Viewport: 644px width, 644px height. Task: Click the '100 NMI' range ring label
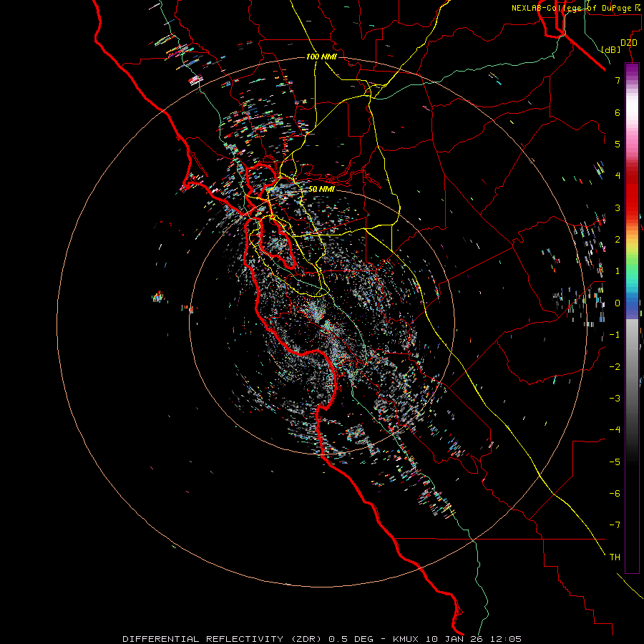point(321,57)
